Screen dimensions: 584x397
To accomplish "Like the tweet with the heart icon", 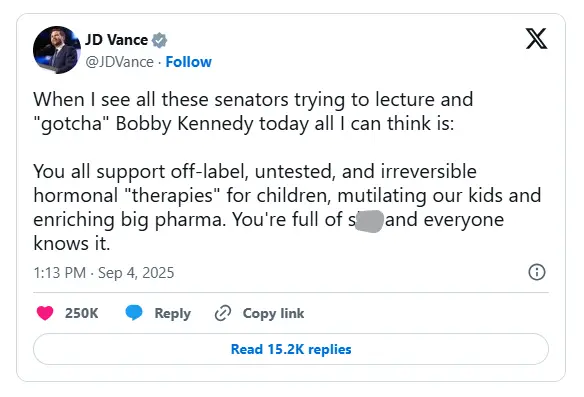I will point(45,313).
